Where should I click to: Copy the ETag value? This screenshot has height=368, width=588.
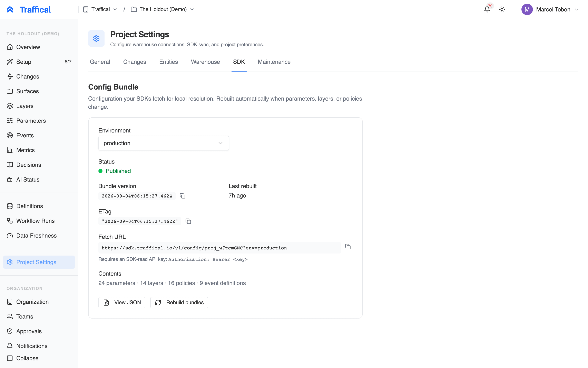[x=188, y=221]
